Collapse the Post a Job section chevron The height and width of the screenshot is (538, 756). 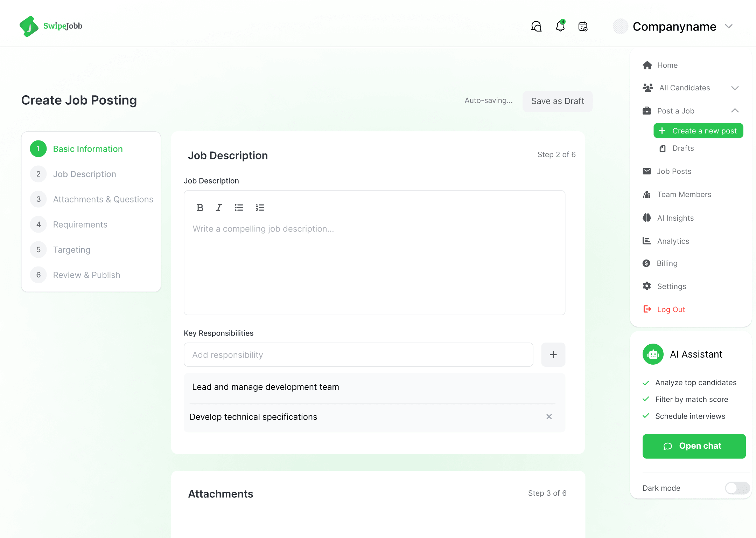click(735, 111)
